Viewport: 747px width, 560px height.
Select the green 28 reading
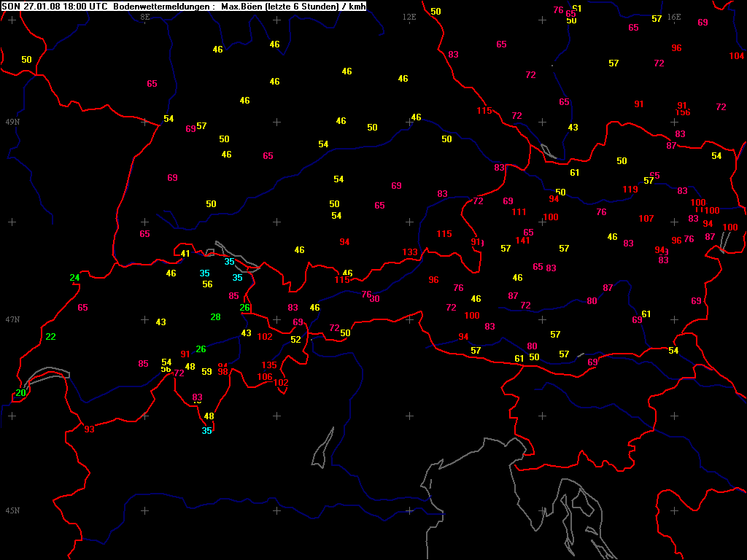pos(215,317)
